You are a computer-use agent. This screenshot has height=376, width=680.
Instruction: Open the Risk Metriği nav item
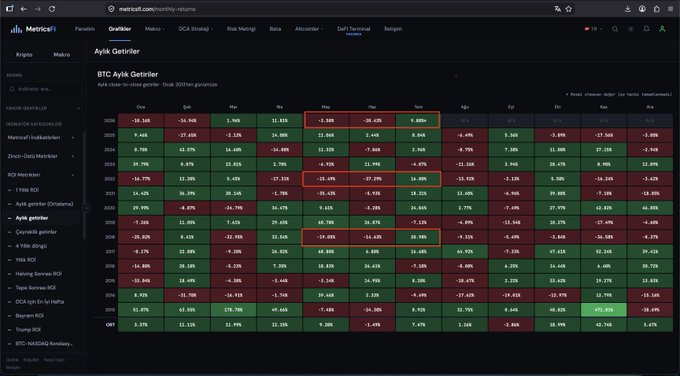(241, 29)
